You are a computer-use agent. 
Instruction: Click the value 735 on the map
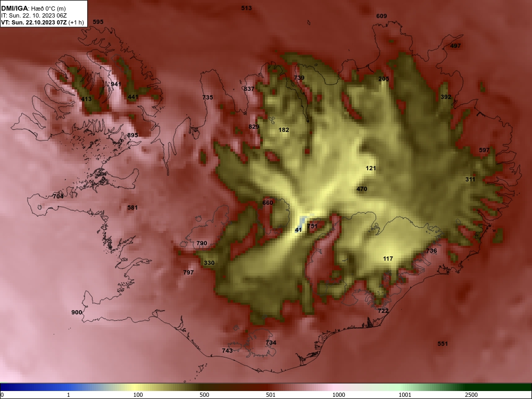pos(207,97)
